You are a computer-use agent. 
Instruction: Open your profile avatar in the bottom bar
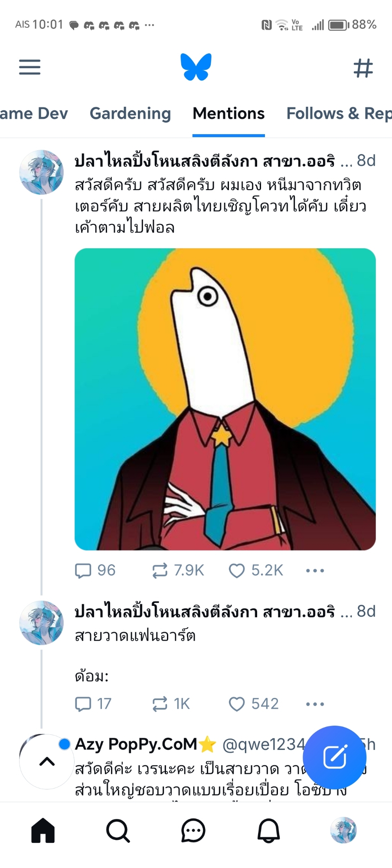tap(343, 831)
